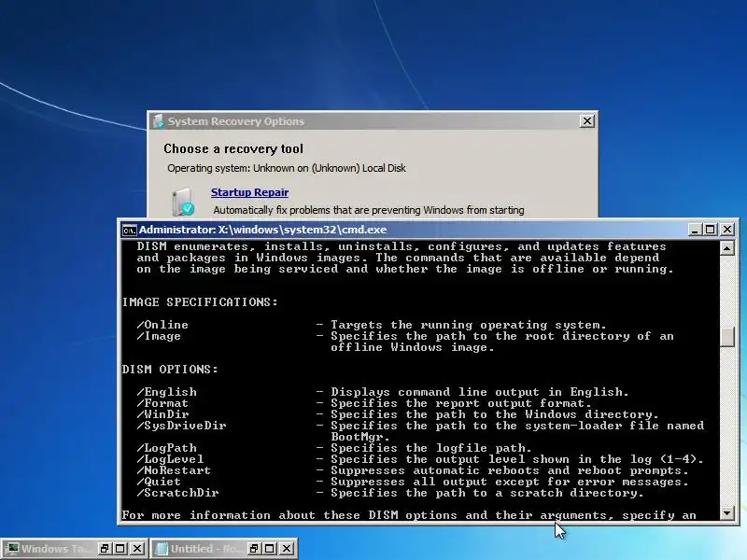Restore the minimized Untitled Notepad window
Image resolution: width=747 pixels, height=560 pixels.
(254, 549)
